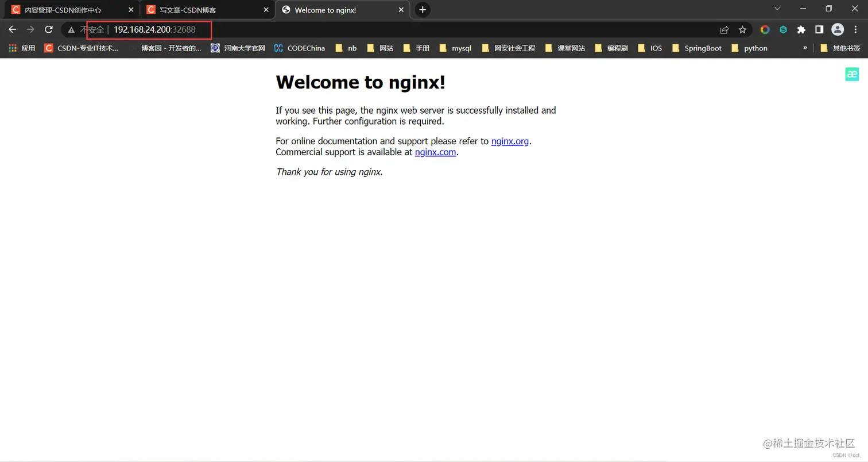The height and width of the screenshot is (462, 868).
Task: Show more bookmarks via the overflow chevron
Action: click(805, 48)
